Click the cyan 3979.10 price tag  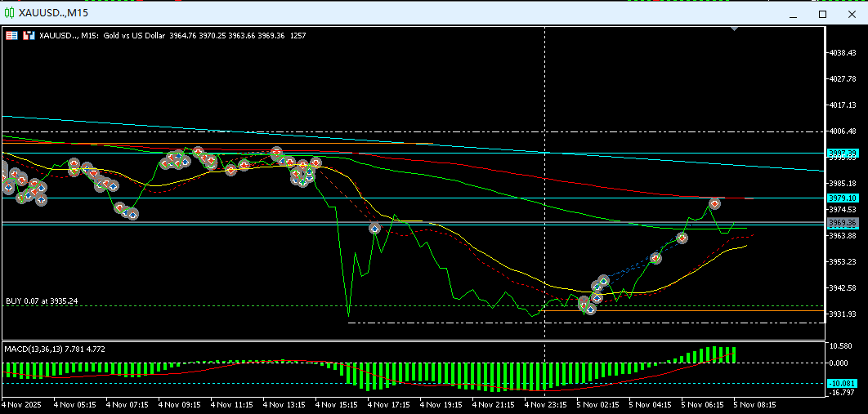coord(842,198)
